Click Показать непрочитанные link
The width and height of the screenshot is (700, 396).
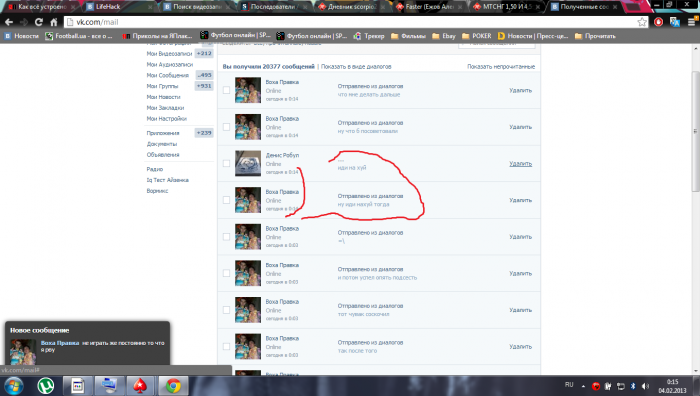click(501, 67)
